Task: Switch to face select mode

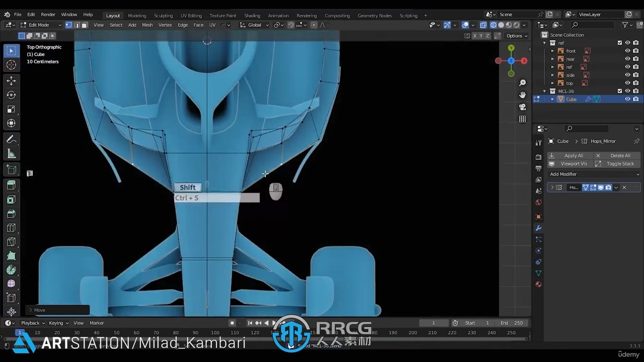Action: pos(85,25)
